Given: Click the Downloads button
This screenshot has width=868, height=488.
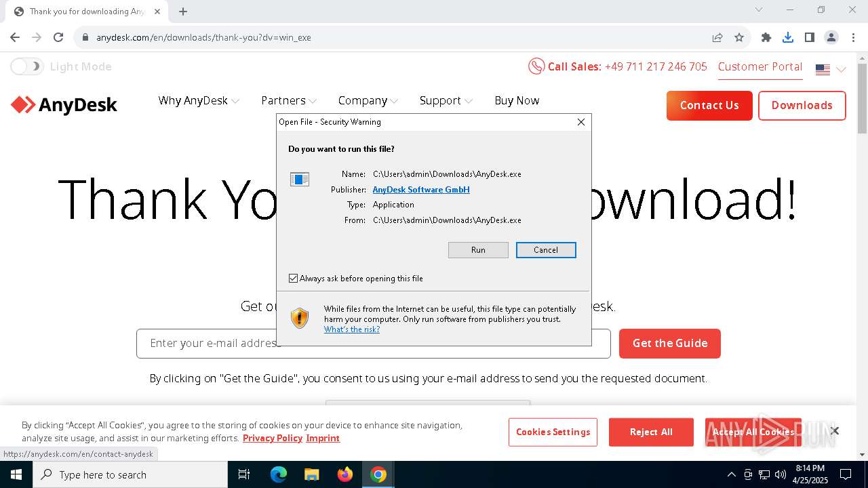Looking at the screenshot, I should [802, 106].
